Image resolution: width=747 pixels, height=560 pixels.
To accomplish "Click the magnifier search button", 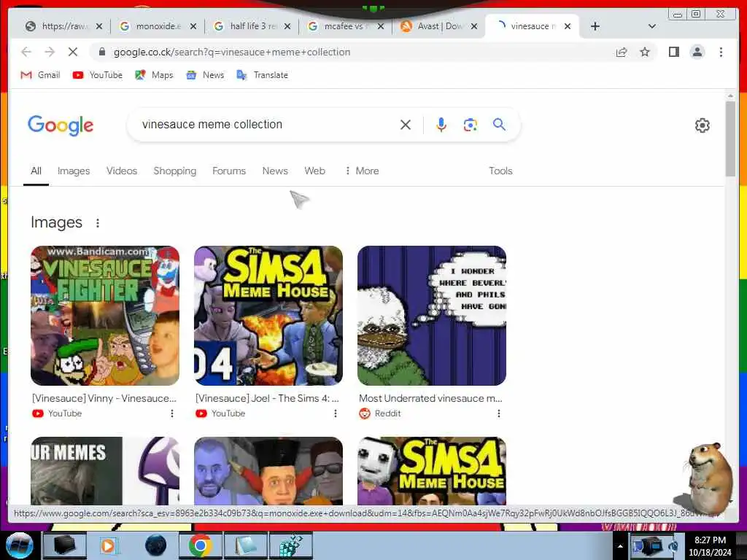I will [x=499, y=124].
